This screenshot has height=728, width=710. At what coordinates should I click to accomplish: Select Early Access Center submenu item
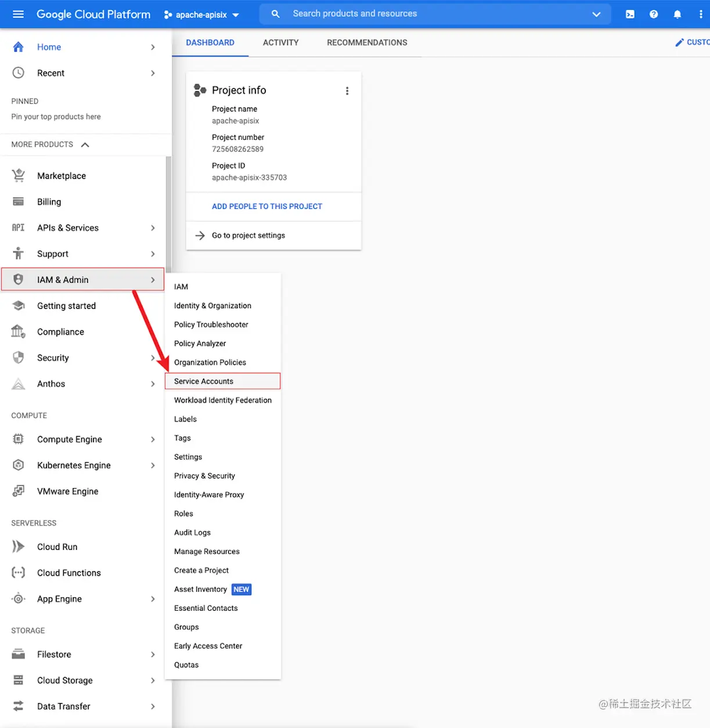pos(223,646)
